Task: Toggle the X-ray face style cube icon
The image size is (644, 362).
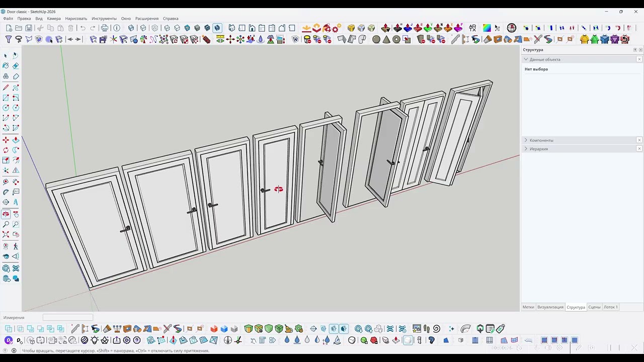Action: 131,28
